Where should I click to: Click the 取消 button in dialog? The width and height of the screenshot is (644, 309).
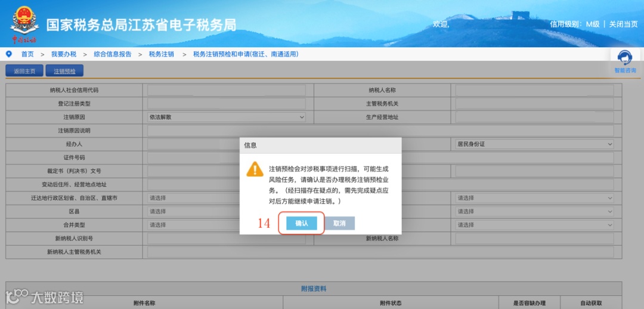339,223
